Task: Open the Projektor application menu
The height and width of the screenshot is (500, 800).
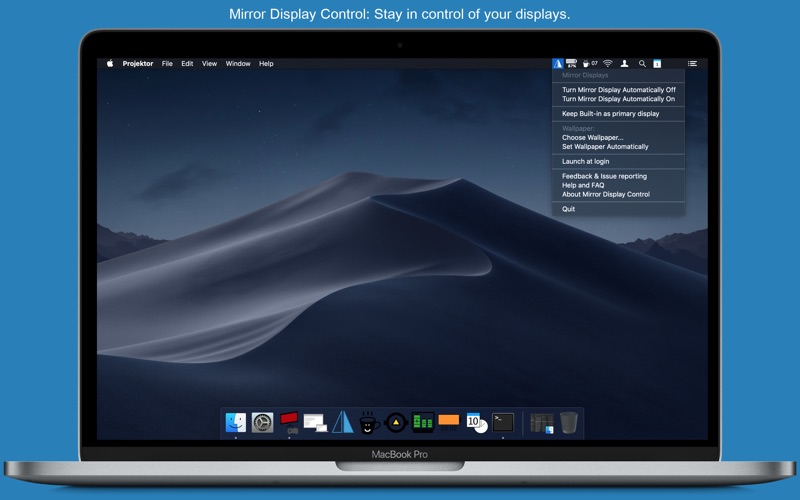Action: click(x=138, y=64)
